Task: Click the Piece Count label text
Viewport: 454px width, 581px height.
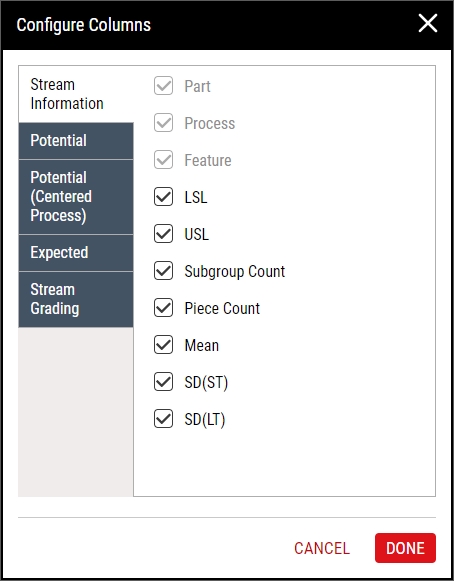Action: [x=222, y=308]
